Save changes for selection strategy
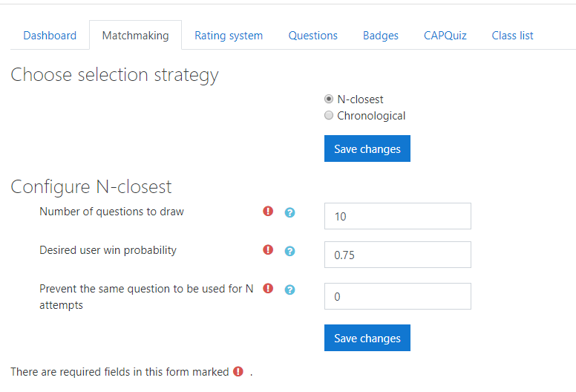 pos(367,148)
